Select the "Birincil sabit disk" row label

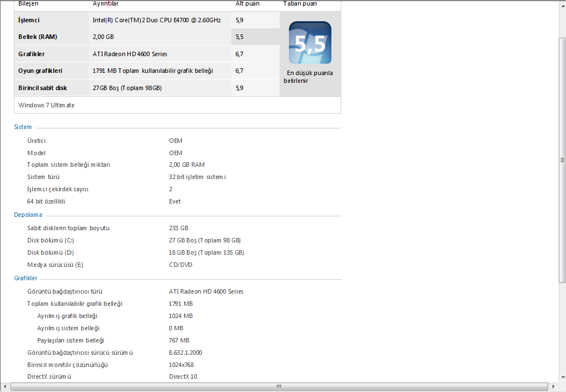(43, 88)
